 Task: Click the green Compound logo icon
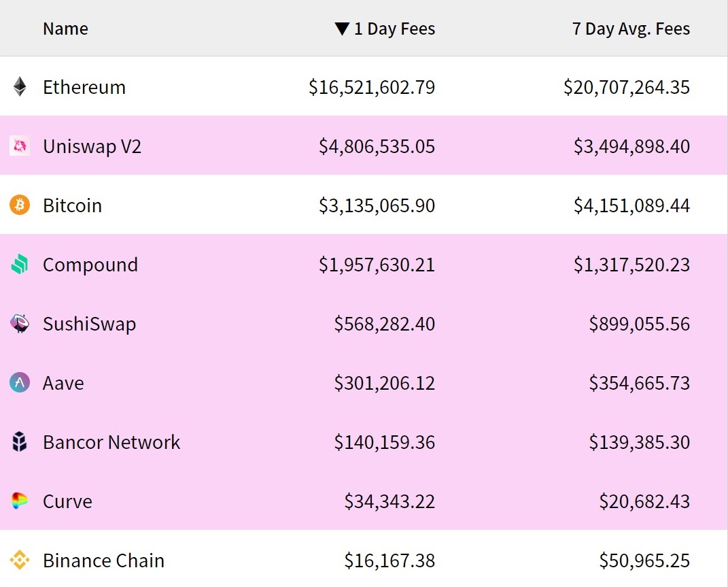(20, 265)
